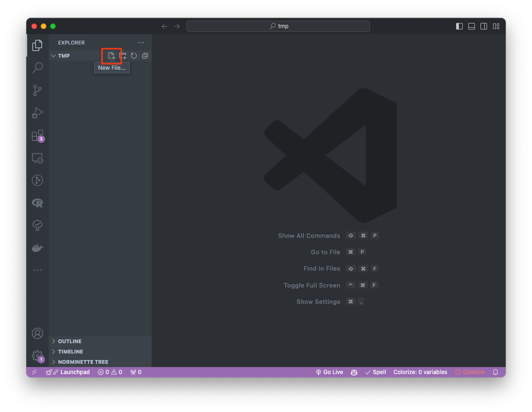Create a new file in TMP
The image size is (532, 412).
click(111, 56)
